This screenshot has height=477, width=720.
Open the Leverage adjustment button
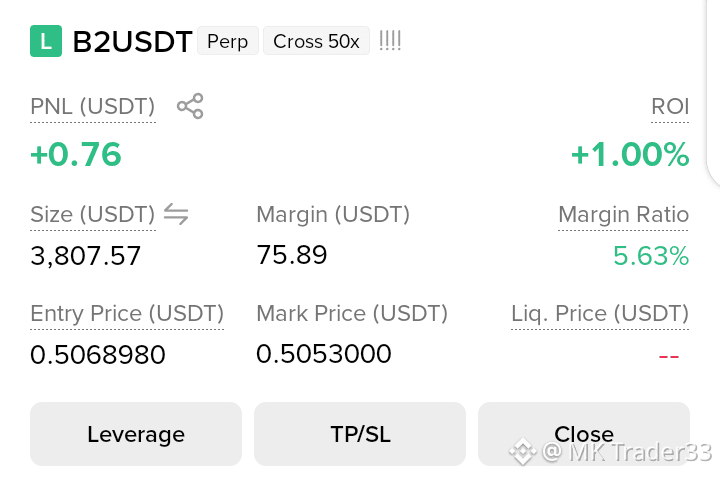[x=136, y=434]
